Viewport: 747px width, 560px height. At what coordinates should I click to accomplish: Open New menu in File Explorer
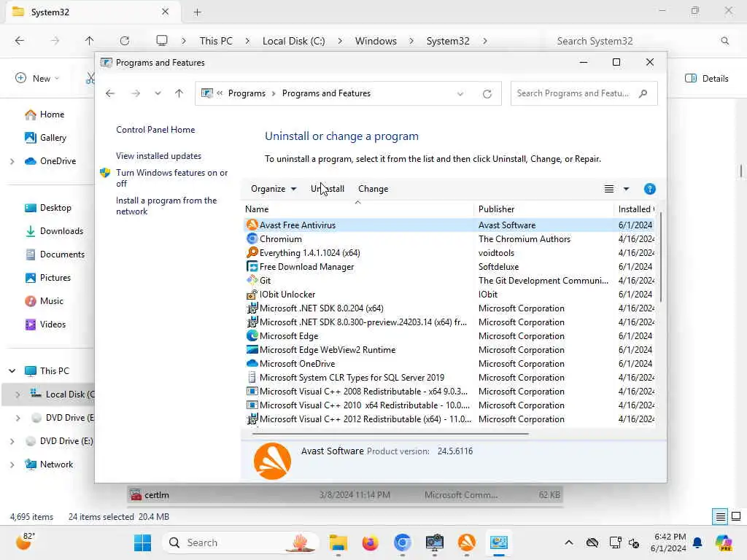click(x=38, y=79)
